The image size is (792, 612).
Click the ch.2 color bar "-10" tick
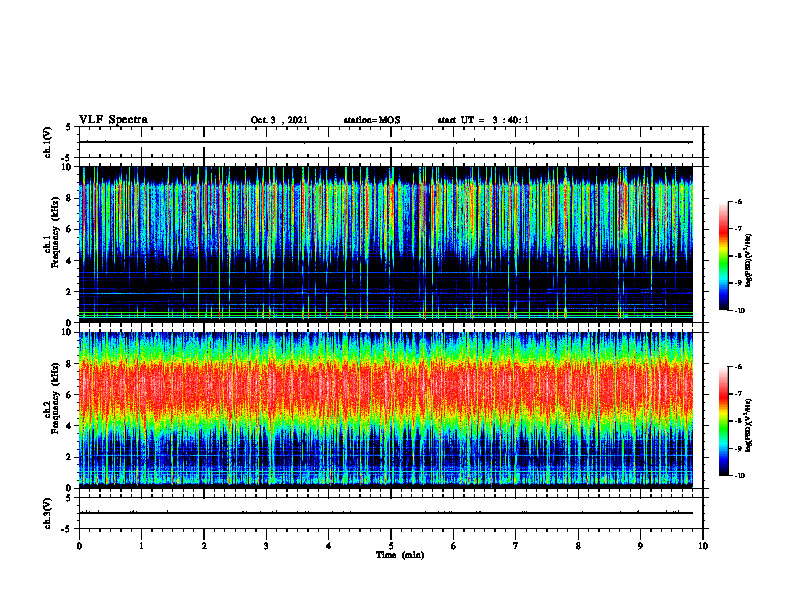click(739, 476)
